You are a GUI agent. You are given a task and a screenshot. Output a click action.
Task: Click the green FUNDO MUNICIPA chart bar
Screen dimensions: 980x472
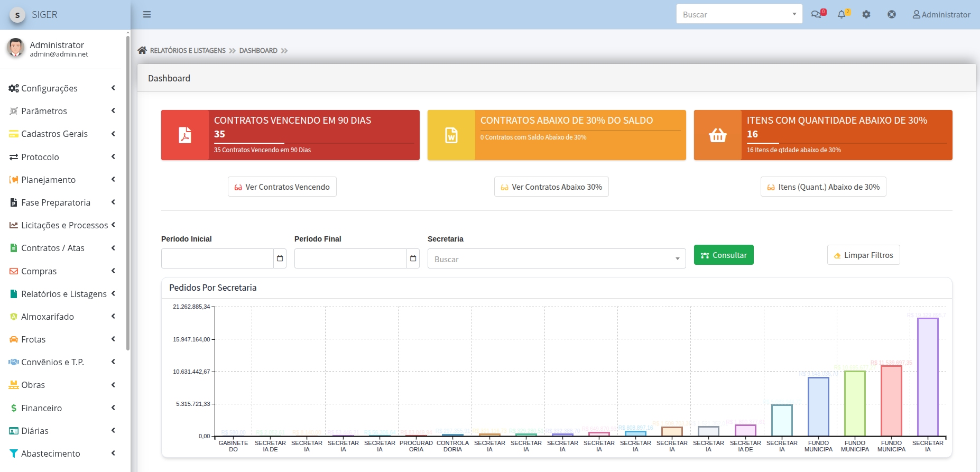(855, 404)
